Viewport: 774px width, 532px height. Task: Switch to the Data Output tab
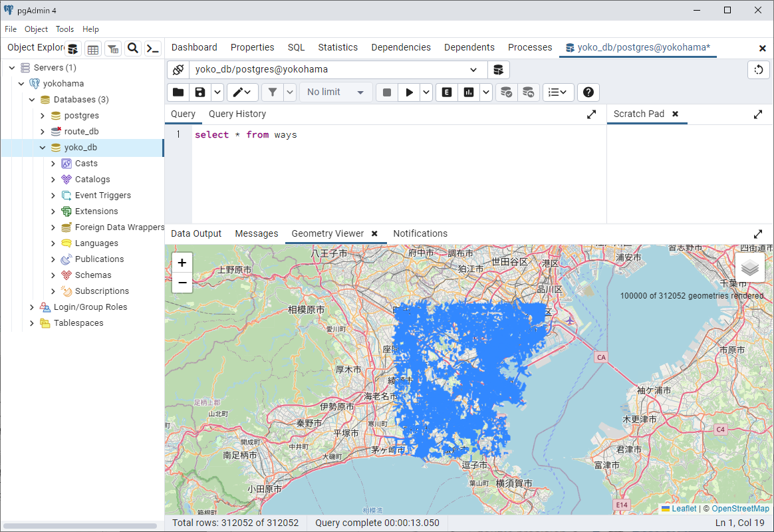pyautogui.click(x=196, y=233)
